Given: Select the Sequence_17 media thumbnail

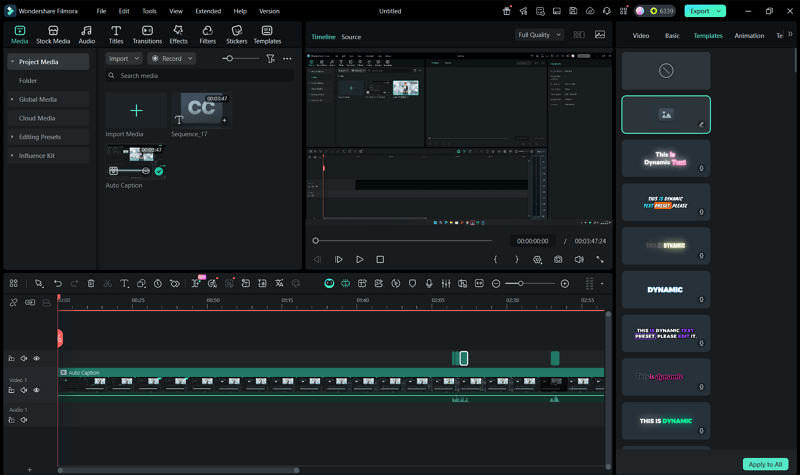Looking at the screenshot, I should point(200,110).
